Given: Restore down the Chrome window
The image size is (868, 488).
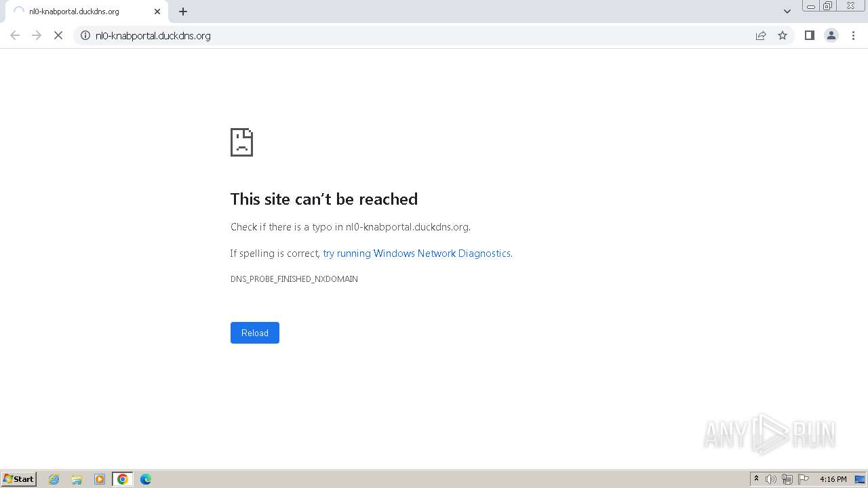Looking at the screenshot, I should click(x=828, y=6).
